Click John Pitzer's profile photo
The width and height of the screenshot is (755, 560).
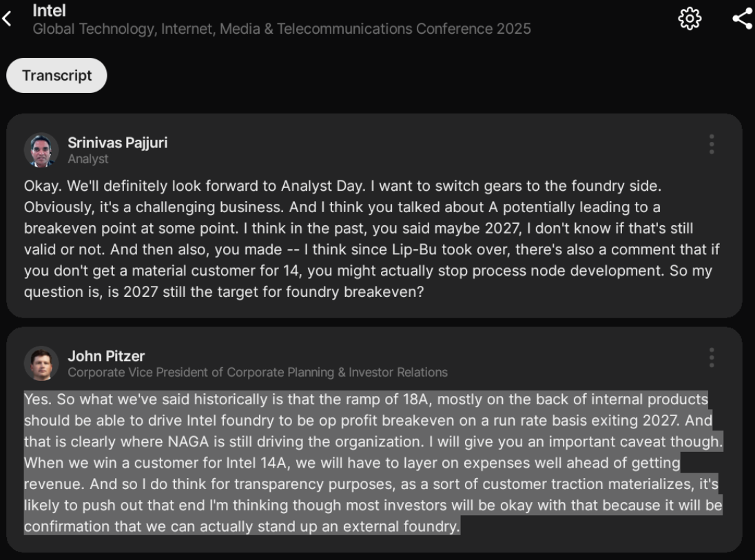[x=41, y=364]
